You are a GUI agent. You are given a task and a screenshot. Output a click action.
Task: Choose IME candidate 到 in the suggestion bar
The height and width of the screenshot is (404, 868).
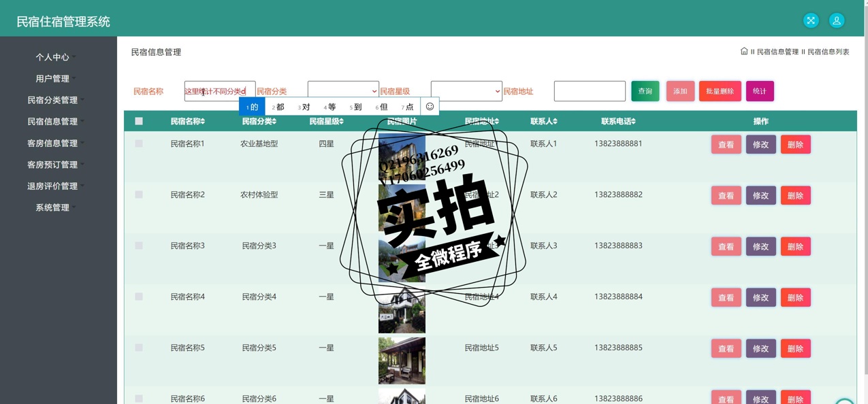click(355, 107)
